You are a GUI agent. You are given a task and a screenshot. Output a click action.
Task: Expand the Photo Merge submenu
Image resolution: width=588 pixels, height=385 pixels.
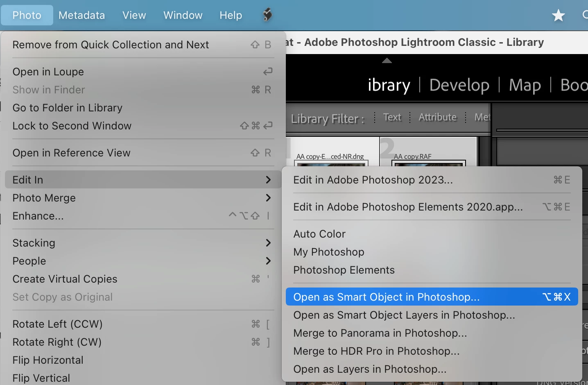(x=143, y=198)
